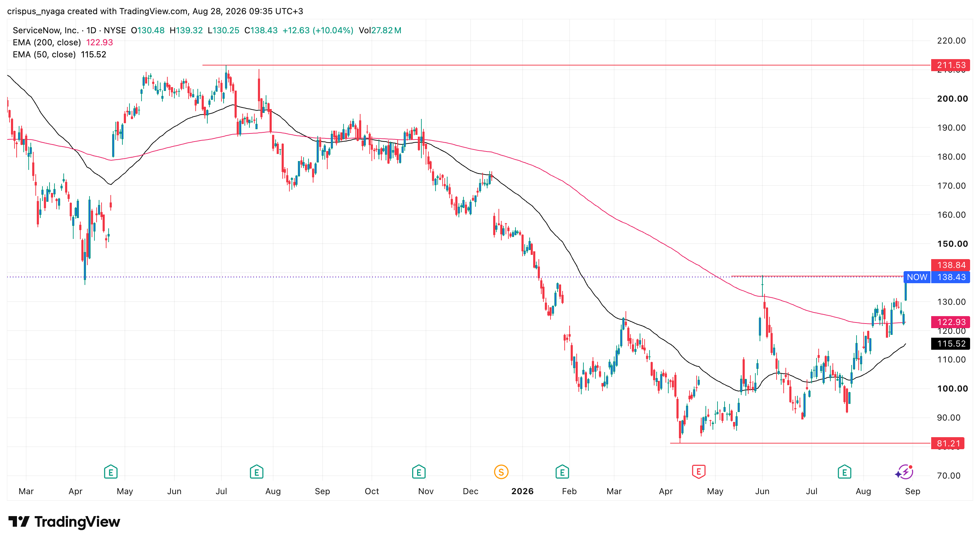Click the 110.00 price axis label
The image size is (980, 543).
[951, 360]
